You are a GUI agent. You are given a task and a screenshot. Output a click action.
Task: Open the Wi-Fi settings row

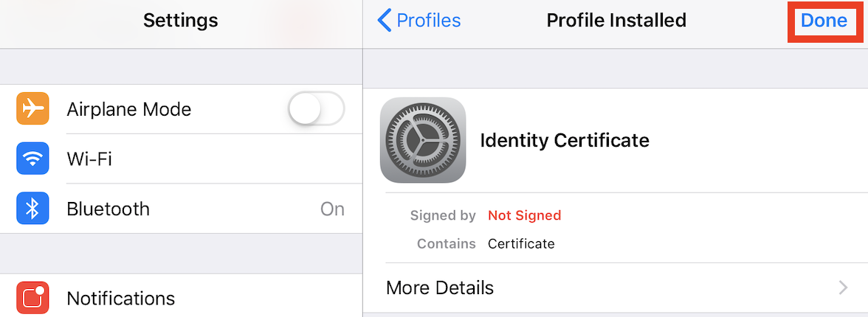click(x=182, y=158)
